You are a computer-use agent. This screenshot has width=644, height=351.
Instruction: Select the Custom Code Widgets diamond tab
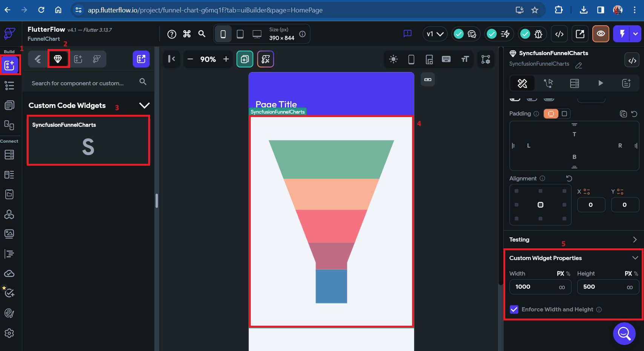[58, 59]
